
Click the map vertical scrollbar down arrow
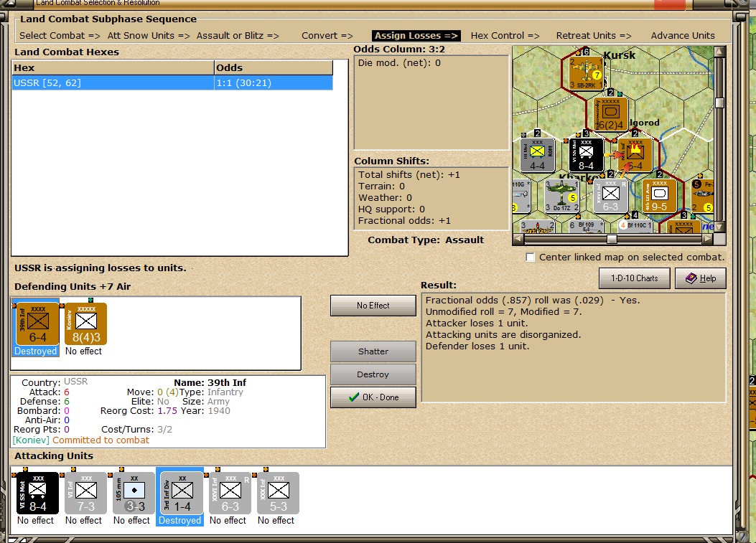[x=719, y=227]
